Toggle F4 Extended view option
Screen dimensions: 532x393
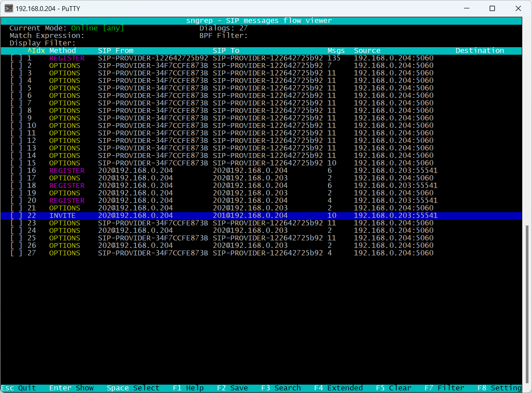point(338,388)
